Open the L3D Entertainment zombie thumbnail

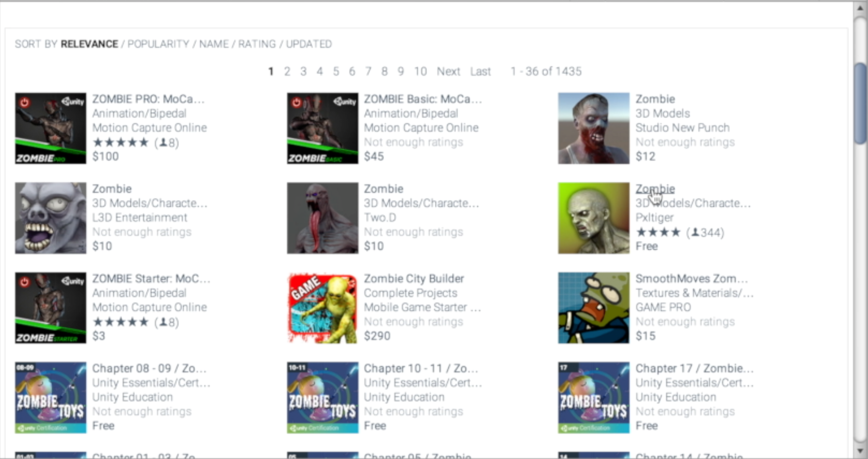point(51,218)
